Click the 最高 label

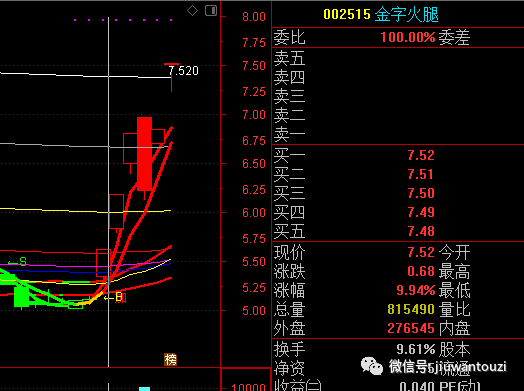[x=454, y=271]
